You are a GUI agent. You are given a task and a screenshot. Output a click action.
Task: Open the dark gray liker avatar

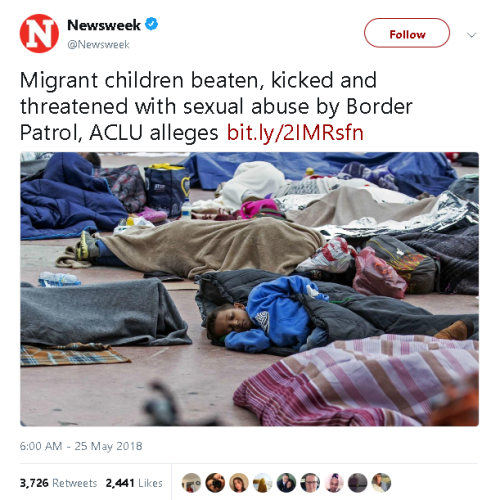(357, 483)
